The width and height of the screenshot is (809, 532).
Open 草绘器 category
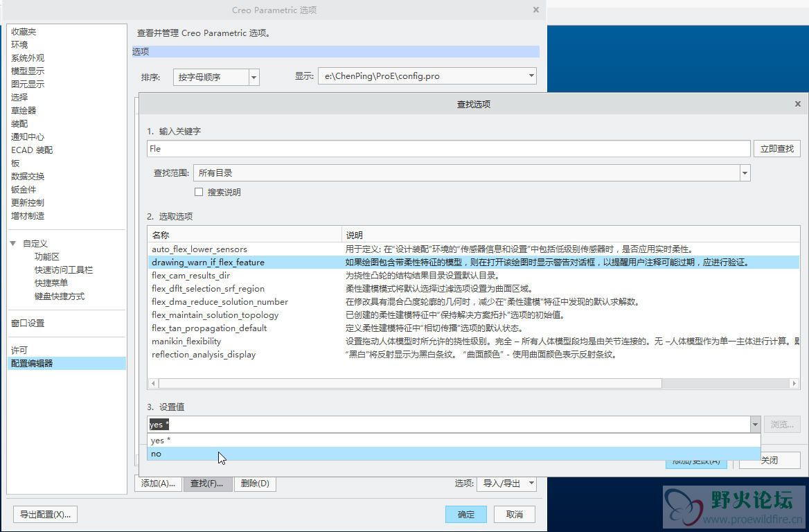pos(24,110)
